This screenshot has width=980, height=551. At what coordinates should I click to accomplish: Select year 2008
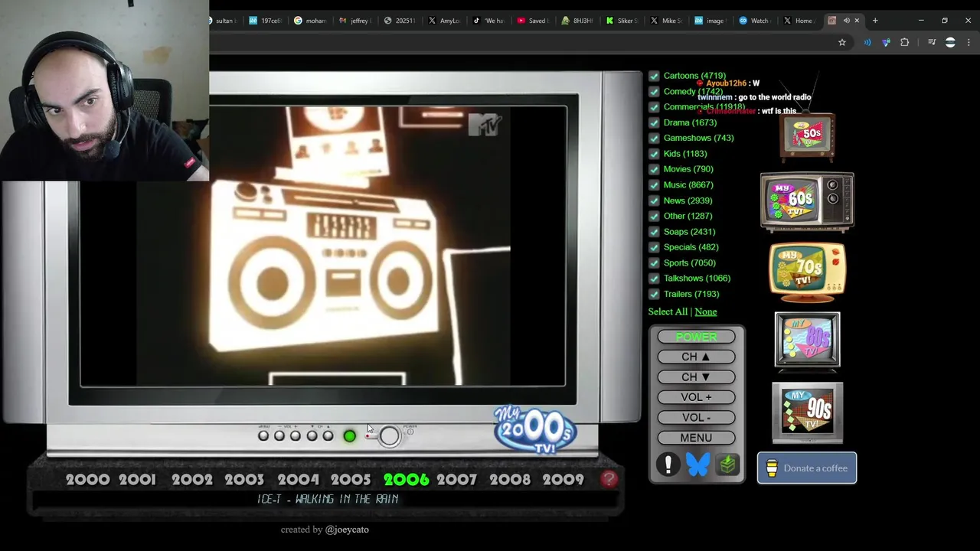click(510, 480)
